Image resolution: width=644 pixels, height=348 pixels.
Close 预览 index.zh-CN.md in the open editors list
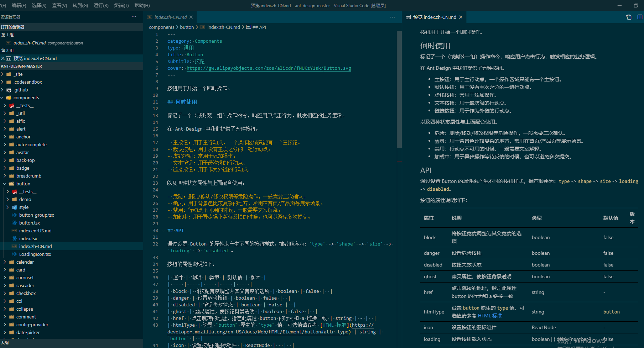click(x=3, y=58)
